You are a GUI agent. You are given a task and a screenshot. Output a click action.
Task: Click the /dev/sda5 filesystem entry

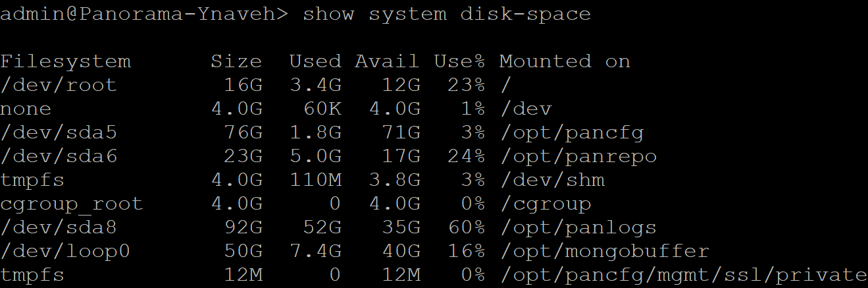pyautogui.click(x=59, y=132)
